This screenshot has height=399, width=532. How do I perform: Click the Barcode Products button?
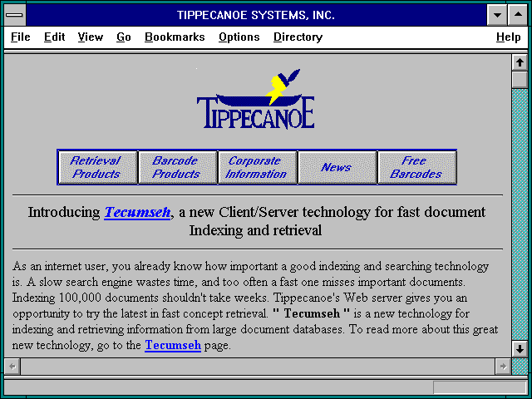tap(177, 167)
